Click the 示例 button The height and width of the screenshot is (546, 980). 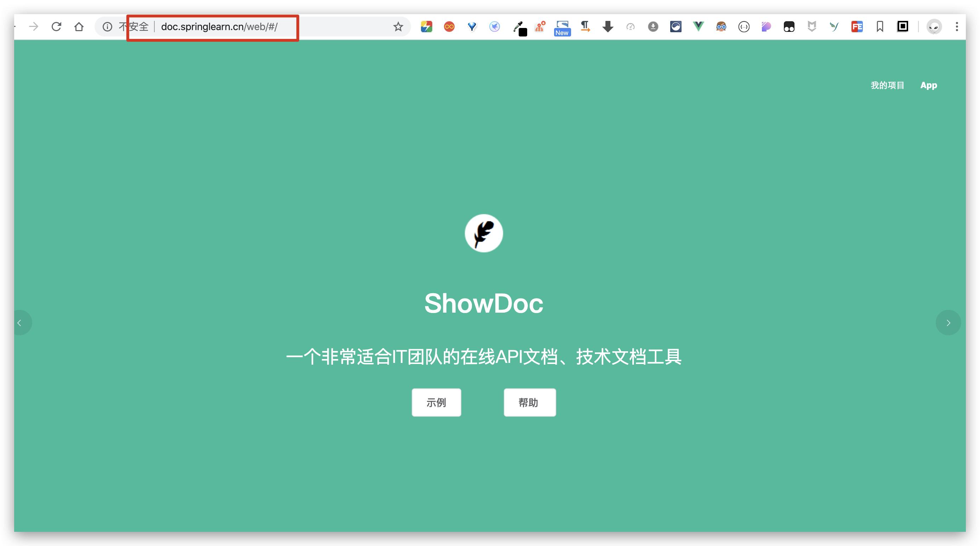(436, 402)
